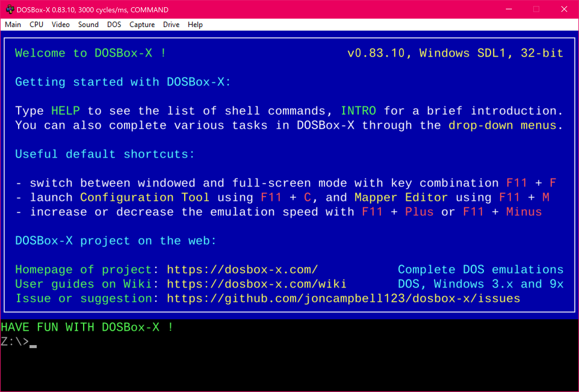Click the Drive menu icon

(171, 25)
